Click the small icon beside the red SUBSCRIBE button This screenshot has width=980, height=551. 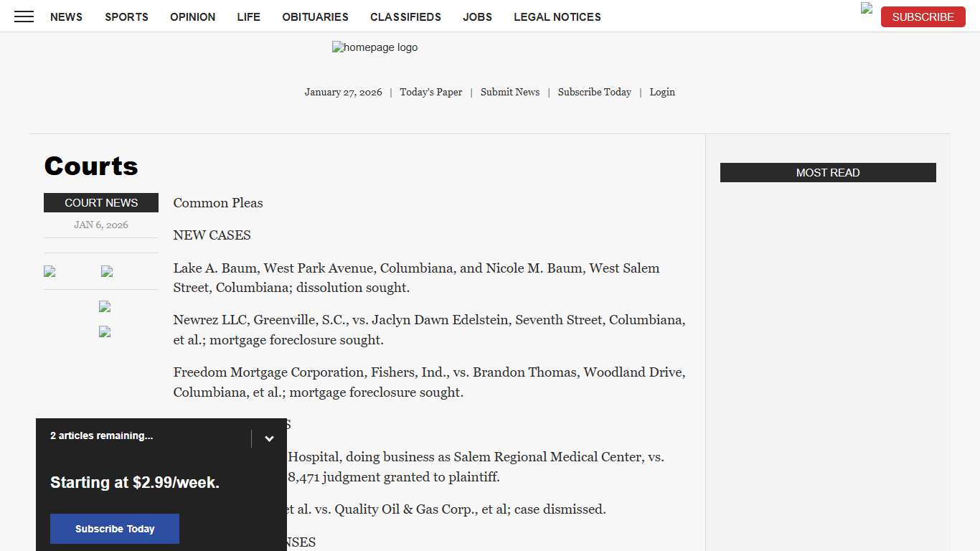[x=867, y=9]
